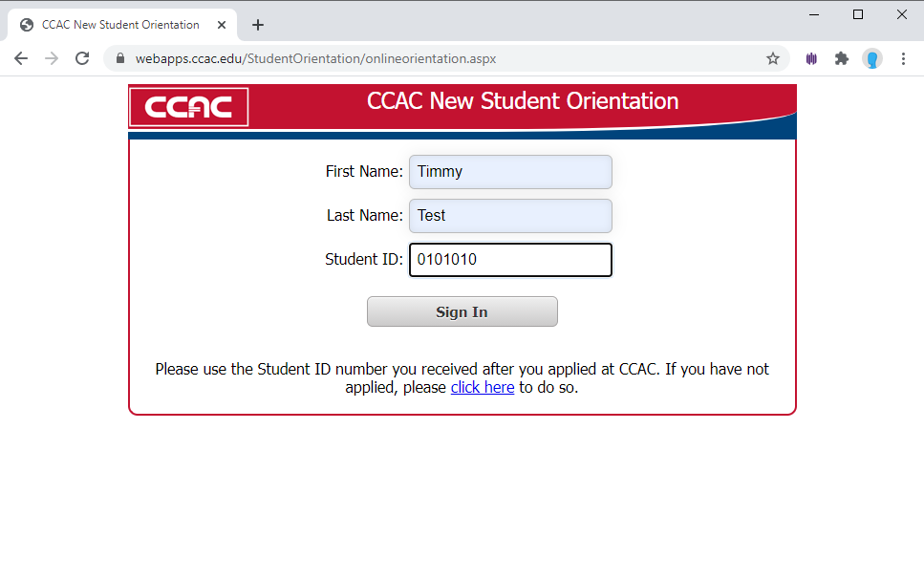Close the current browser tab
Viewport: 924px width, 580px height.
[x=223, y=24]
